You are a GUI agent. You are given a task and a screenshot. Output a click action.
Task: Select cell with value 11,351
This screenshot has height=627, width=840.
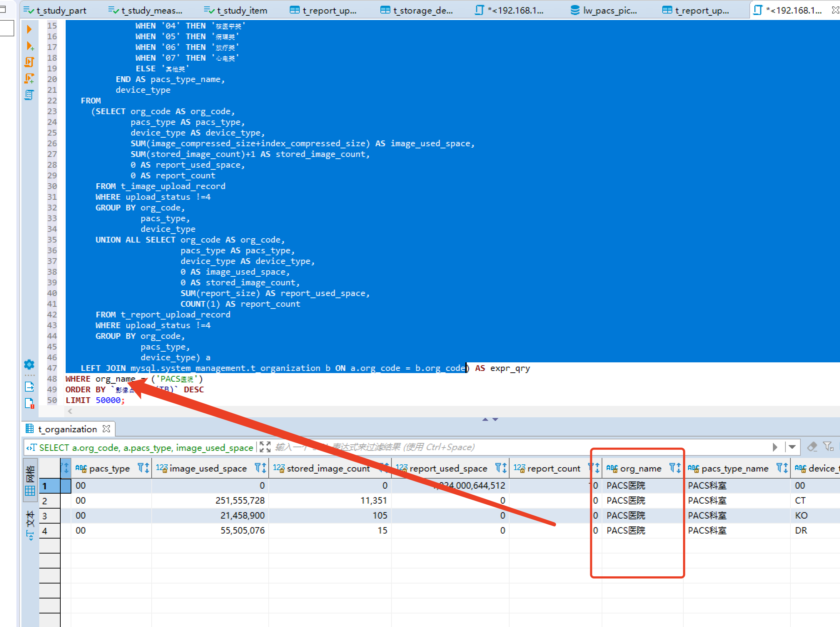pos(330,501)
